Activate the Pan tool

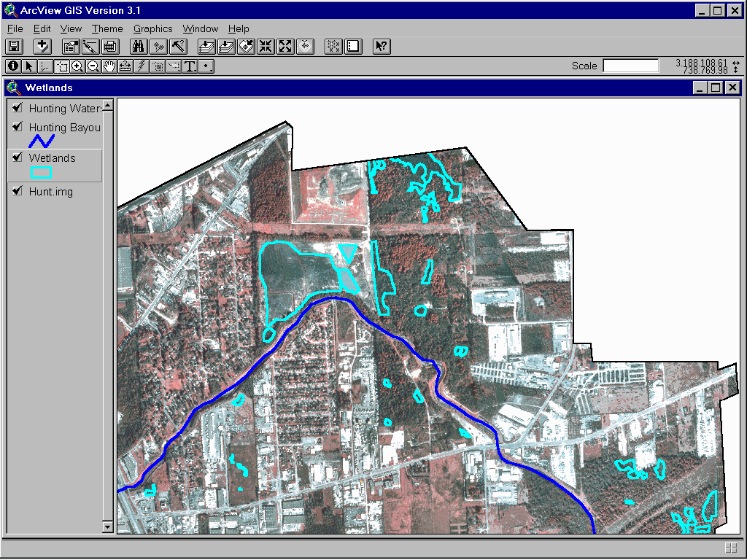coord(109,66)
